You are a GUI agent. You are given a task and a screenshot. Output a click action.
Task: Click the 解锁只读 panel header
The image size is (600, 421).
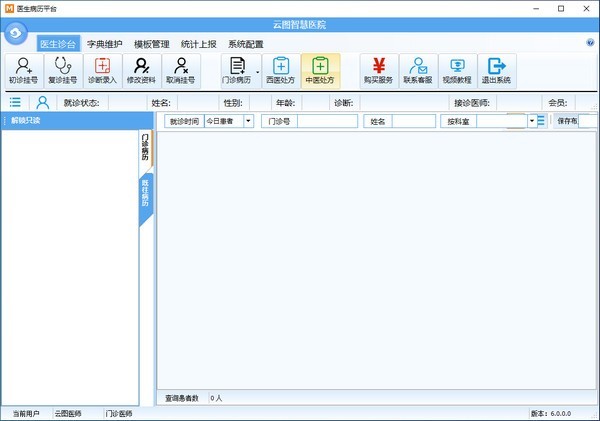77,121
